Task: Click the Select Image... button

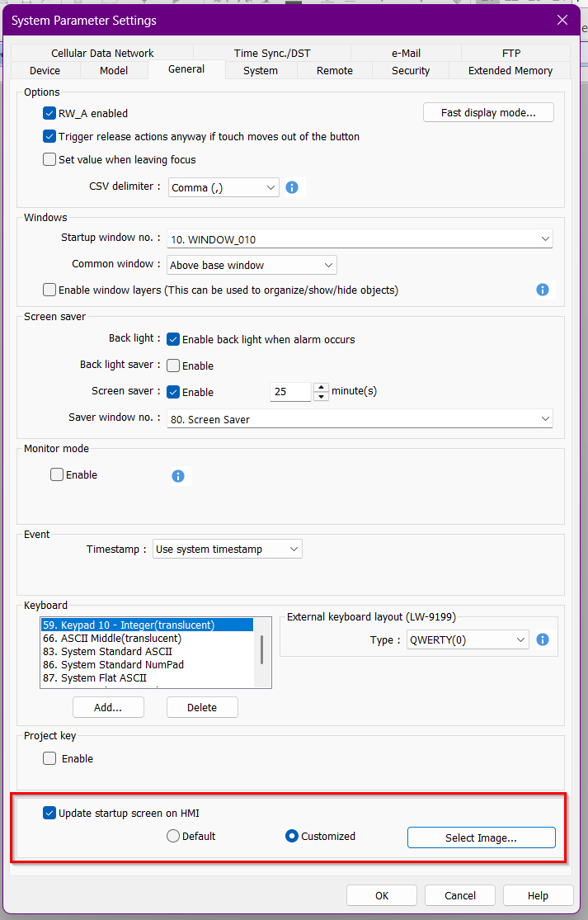Action: click(x=481, y=837)
